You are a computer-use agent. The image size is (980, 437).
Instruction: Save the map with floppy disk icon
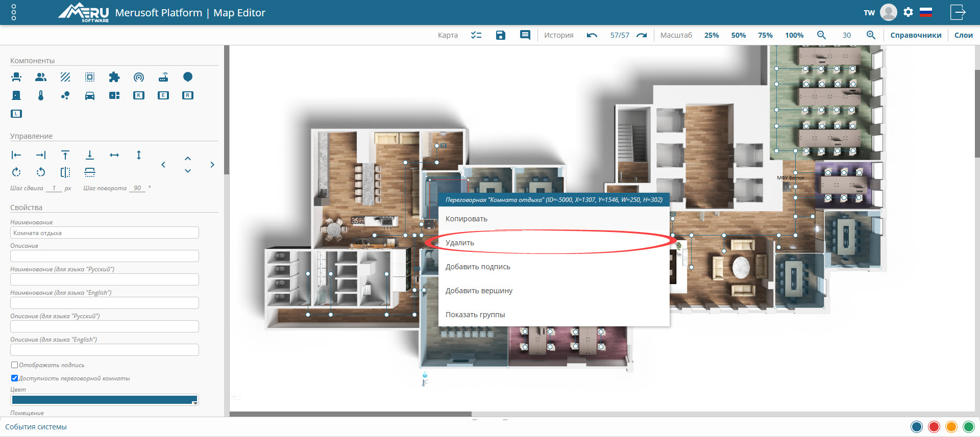click(501, 35)
